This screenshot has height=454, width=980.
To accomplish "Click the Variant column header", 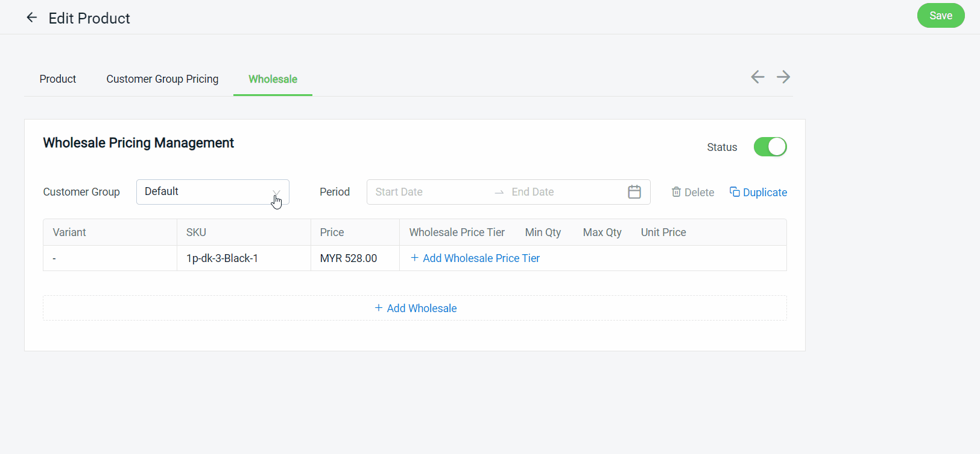I will [69, 232].
